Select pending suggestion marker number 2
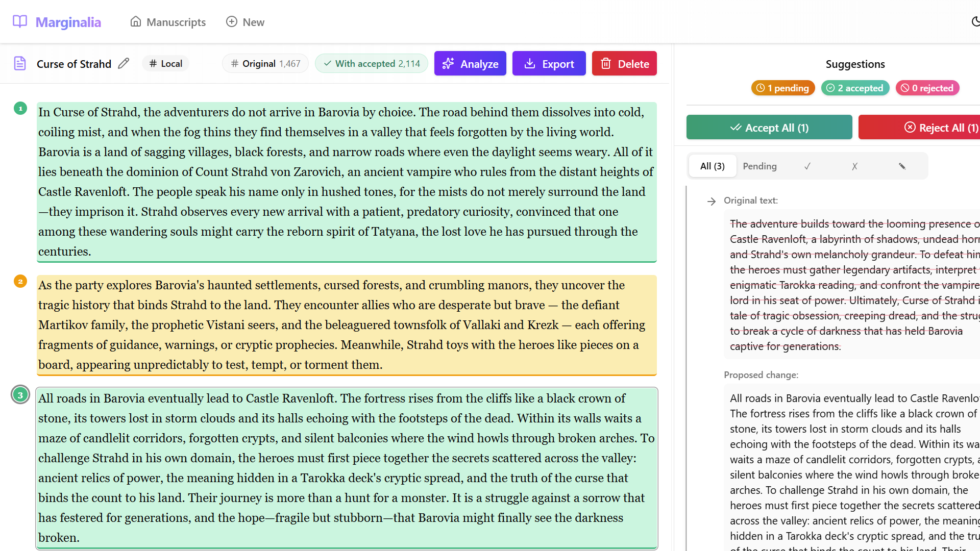Image resolution: width=980 pixels, height=551 pixels. [x=20, y=281]
